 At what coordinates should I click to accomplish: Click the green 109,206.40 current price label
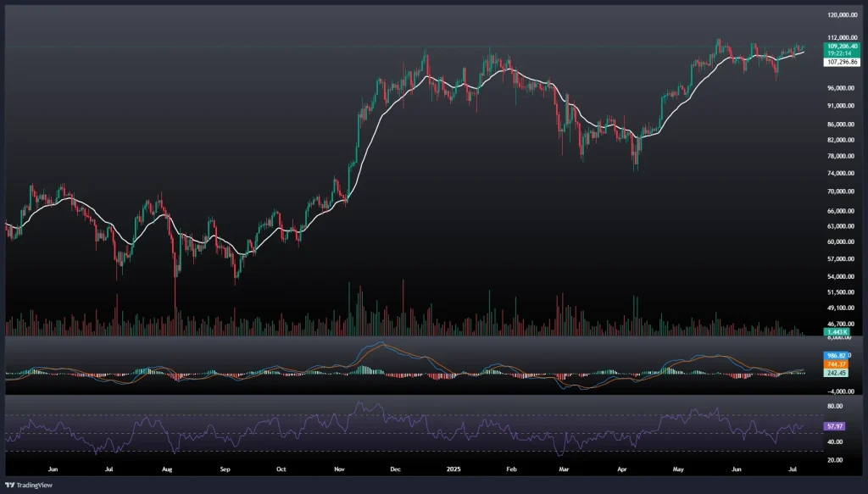coord(842,46)
